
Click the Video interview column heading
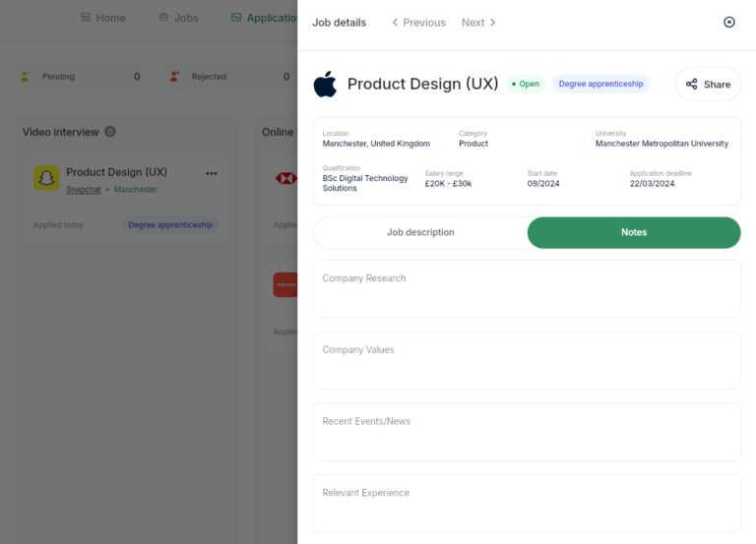click(x=60, y=132)
